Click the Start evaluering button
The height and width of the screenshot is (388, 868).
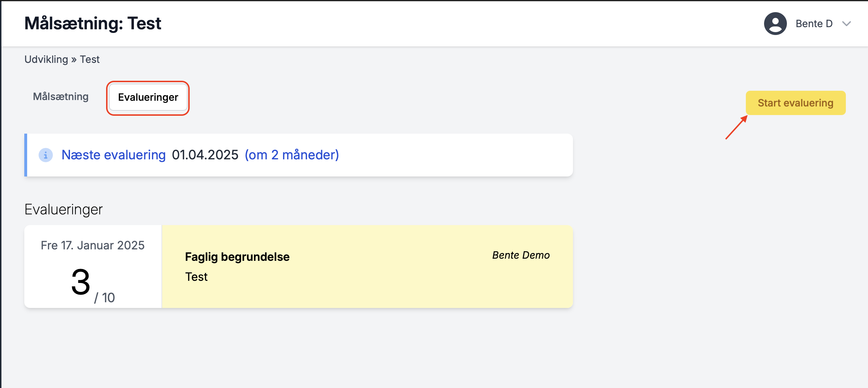[x=795, y=103]
